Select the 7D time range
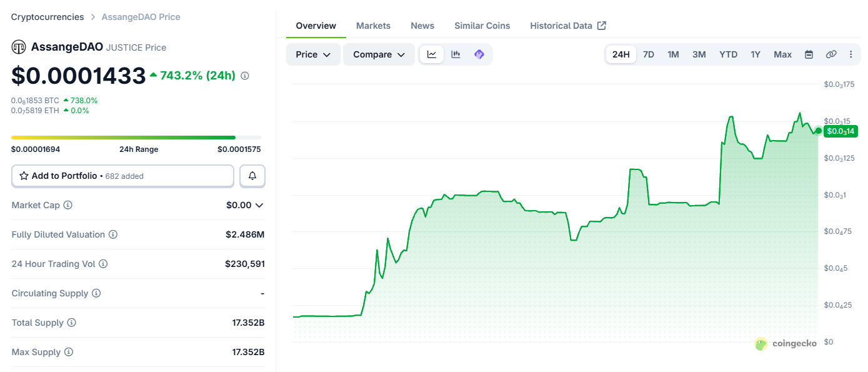868x372 pixels. tap(649, 54)
